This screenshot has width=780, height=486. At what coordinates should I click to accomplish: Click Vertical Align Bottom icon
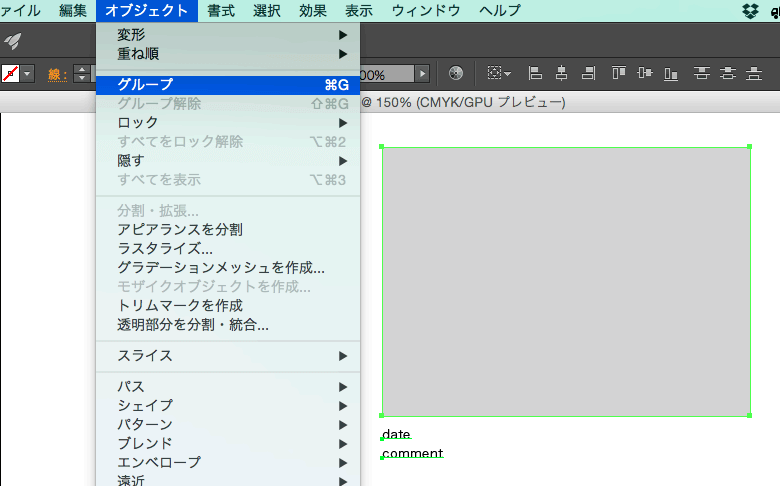[671, 73]
